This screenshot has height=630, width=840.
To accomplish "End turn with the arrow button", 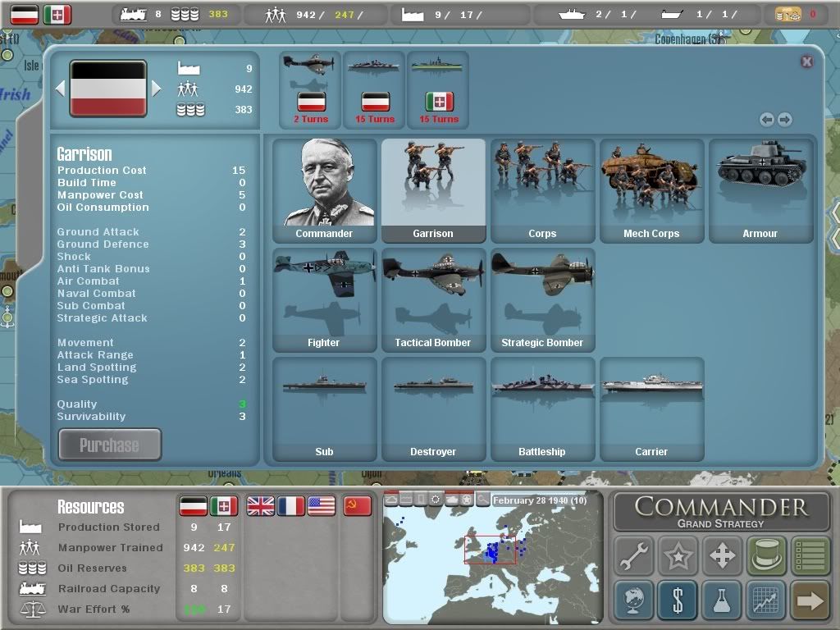I will 810,600.
